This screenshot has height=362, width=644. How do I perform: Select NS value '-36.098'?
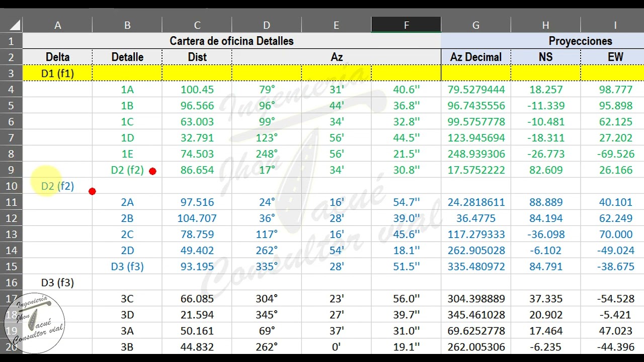point(545,234)
